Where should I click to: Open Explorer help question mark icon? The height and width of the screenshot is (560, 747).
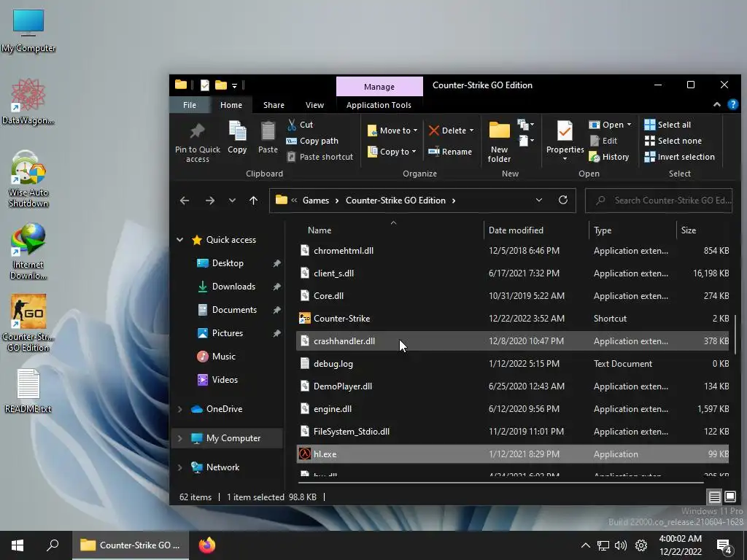(x=732, y=105)
